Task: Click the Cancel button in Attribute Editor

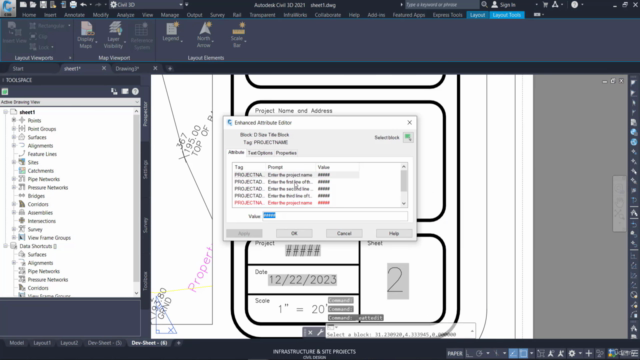Action: (344, 233)
